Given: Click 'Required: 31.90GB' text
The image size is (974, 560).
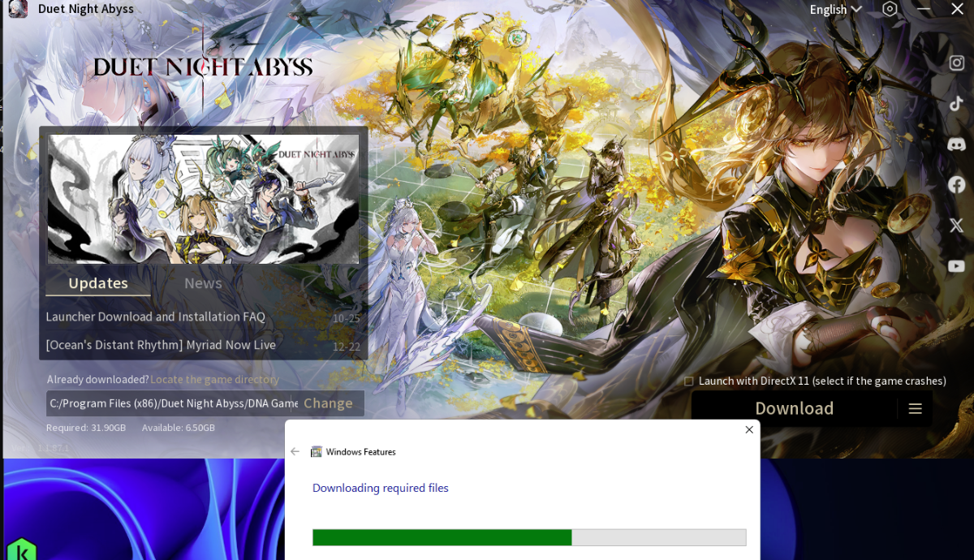Looking at the screenshot, I should tap(86, 428).
